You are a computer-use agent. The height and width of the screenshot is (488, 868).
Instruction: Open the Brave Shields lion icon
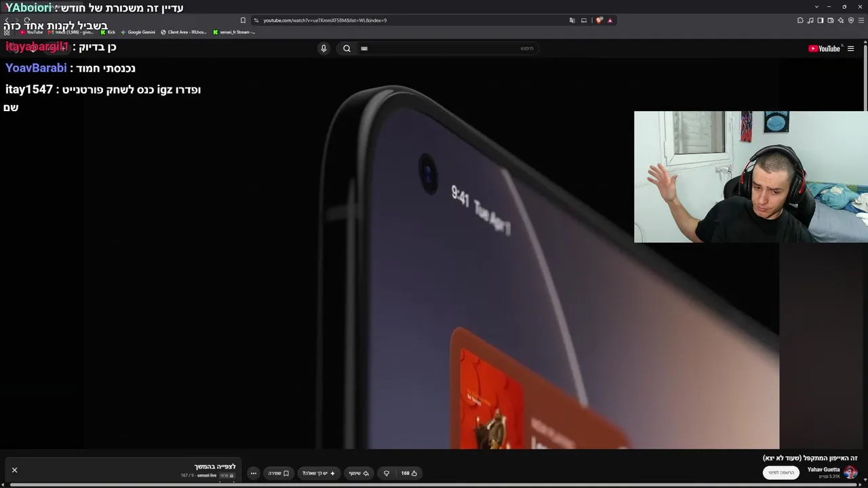tap(599, 20)
